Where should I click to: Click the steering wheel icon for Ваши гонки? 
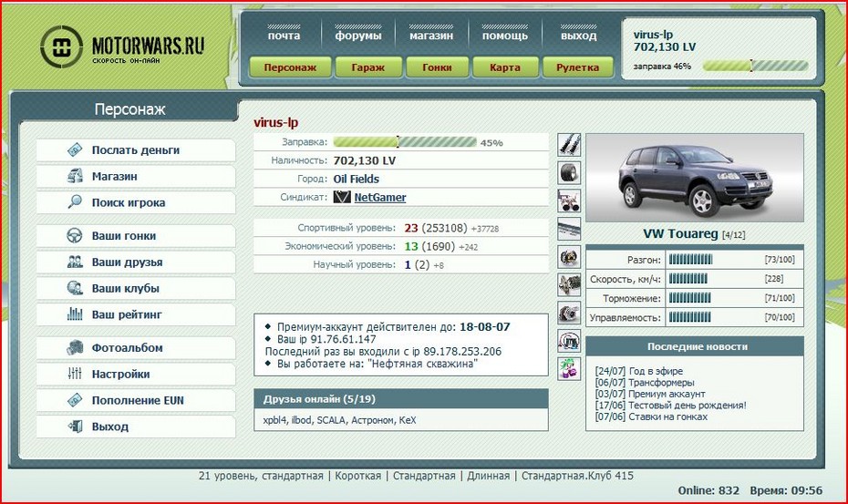[76, 236]
